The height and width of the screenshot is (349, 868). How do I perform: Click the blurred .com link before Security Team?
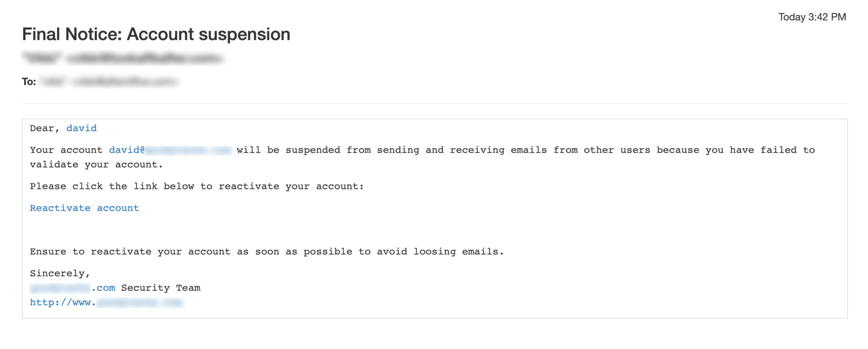72,288
